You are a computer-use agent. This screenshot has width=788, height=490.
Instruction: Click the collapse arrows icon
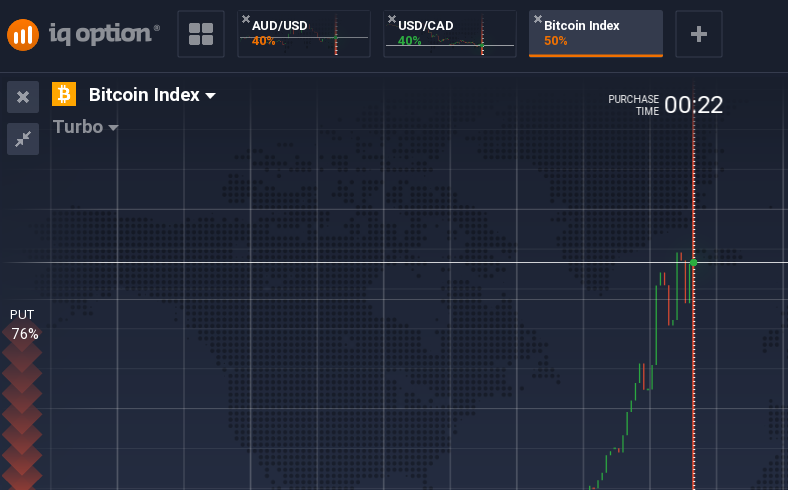[x=23, y=139]
